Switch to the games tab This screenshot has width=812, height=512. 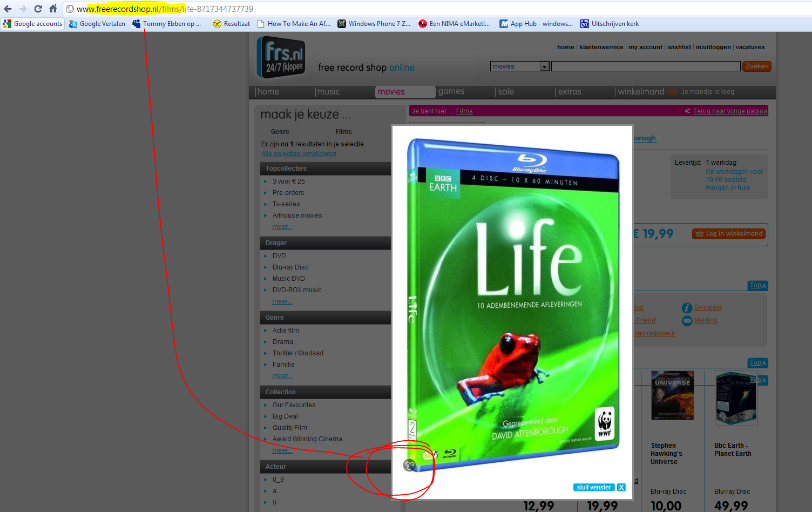451,92
